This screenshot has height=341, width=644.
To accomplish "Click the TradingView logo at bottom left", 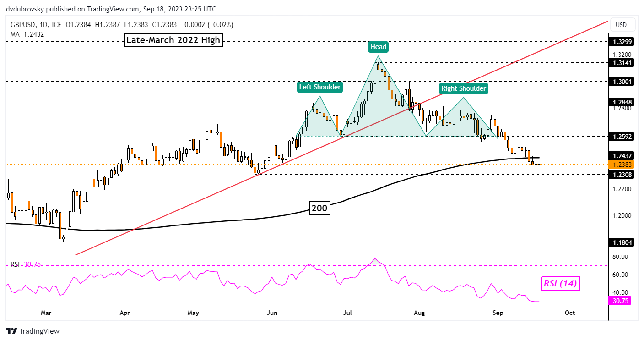I will coord(32,331).
